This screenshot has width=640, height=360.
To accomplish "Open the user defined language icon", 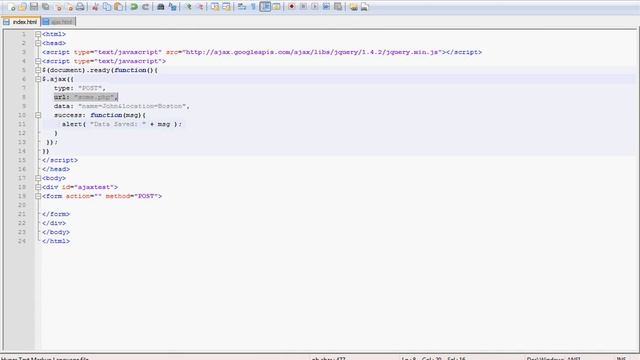I will point(277,7).
